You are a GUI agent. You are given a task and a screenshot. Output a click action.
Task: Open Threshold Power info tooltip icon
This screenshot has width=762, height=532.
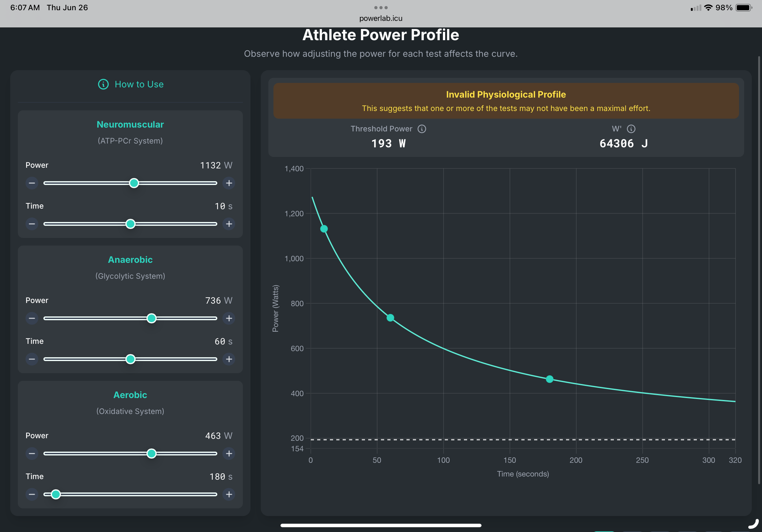pyautogui.click(x=422, y=129)
